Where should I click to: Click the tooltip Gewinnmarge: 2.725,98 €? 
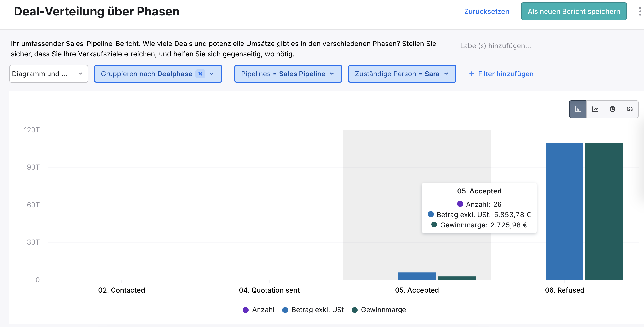tap(479, 225)
